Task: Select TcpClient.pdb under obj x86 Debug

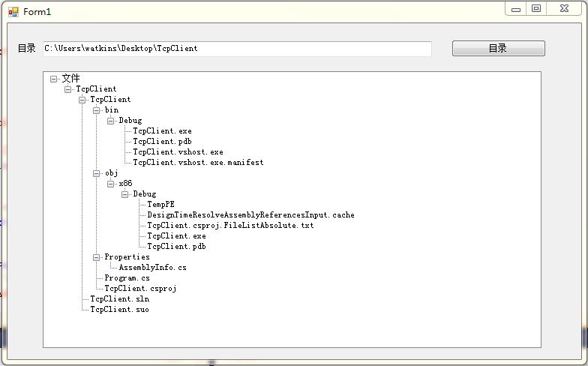Action: [177, 246]
